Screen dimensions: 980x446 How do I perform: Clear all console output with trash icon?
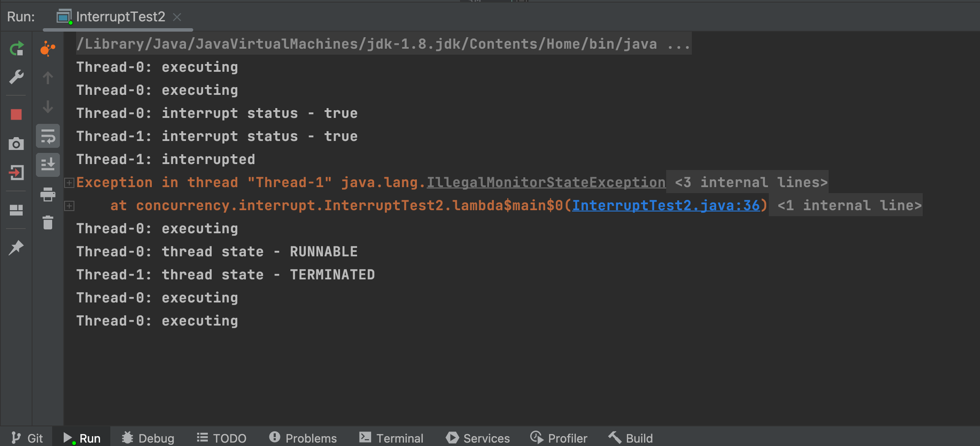(x=48, y=223)
